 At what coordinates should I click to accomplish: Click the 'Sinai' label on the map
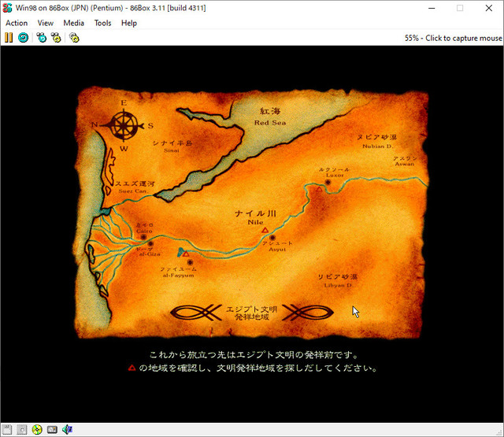click(172, 150)
